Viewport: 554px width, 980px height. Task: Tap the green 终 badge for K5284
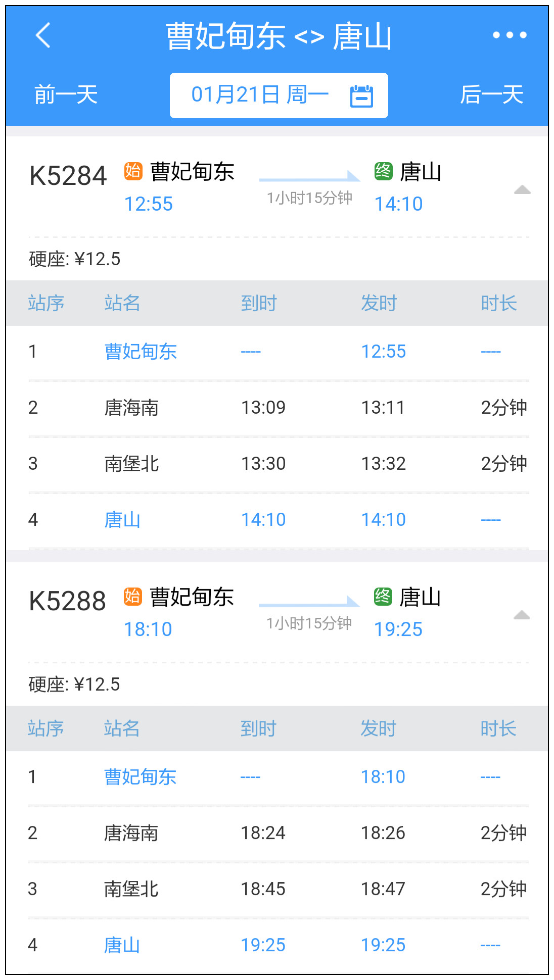[x=383, y=171]
